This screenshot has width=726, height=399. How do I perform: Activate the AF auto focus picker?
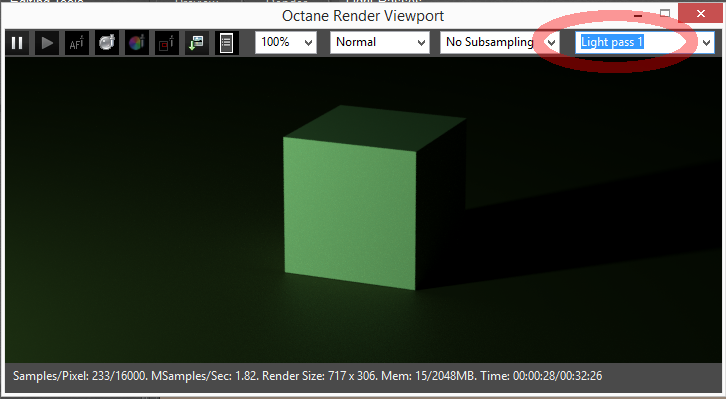point(77,43)
